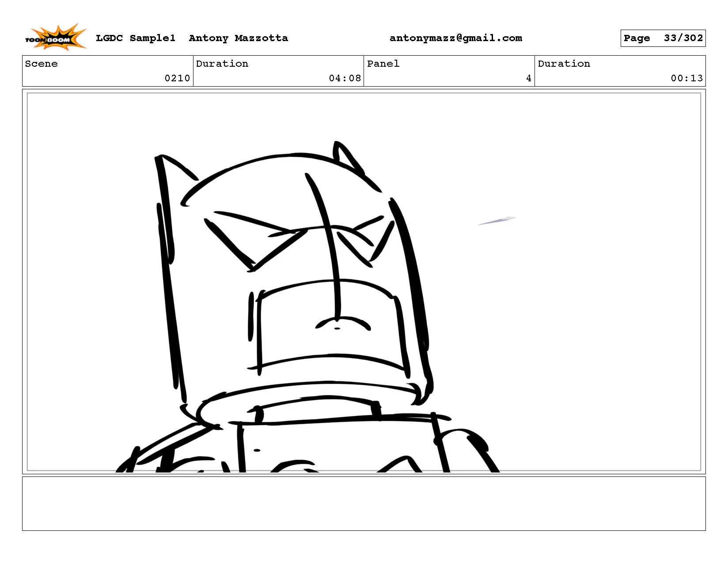This screenshot has height=564, width=728.
Task: Click the Duration label beside Scene
Action: click(222, 64)
